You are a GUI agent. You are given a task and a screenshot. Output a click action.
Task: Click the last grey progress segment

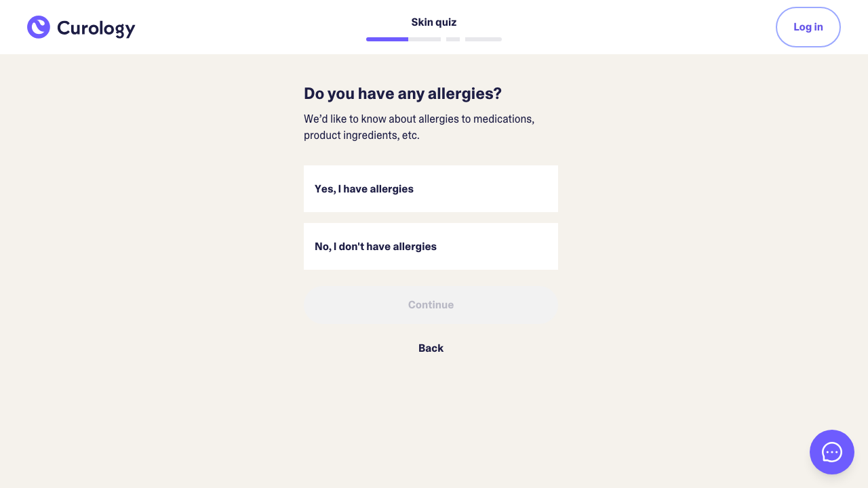pos(484,39)
